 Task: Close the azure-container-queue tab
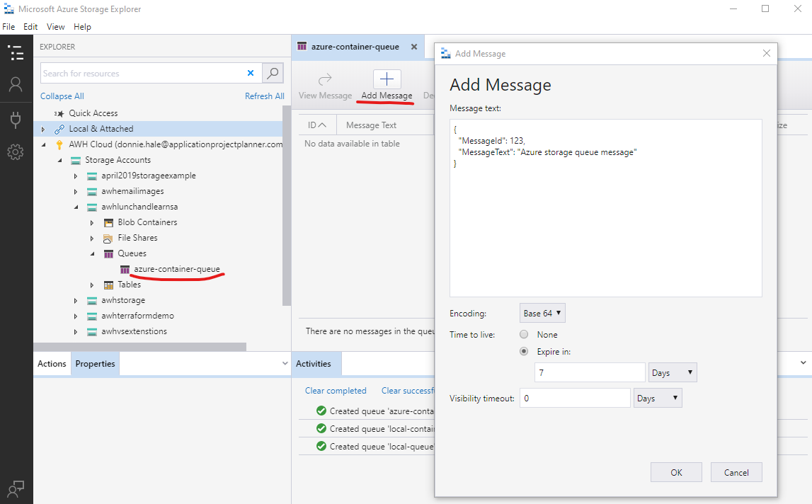(414, 47)
